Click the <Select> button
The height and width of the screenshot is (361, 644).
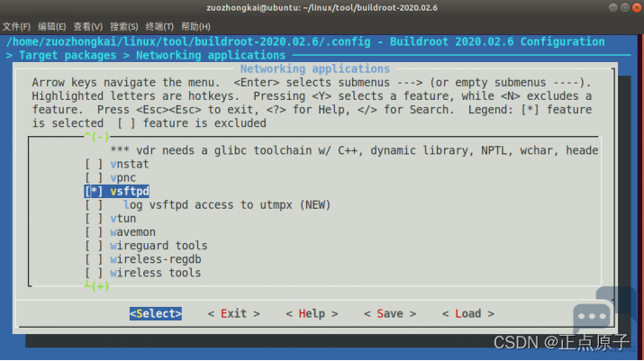[156, 314]
